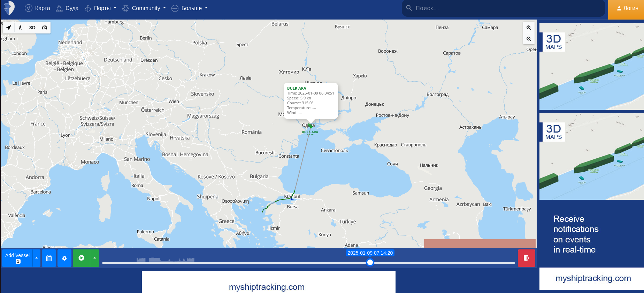Open track playback settings gear
The image size is (644, 293).
coord(64,258)
